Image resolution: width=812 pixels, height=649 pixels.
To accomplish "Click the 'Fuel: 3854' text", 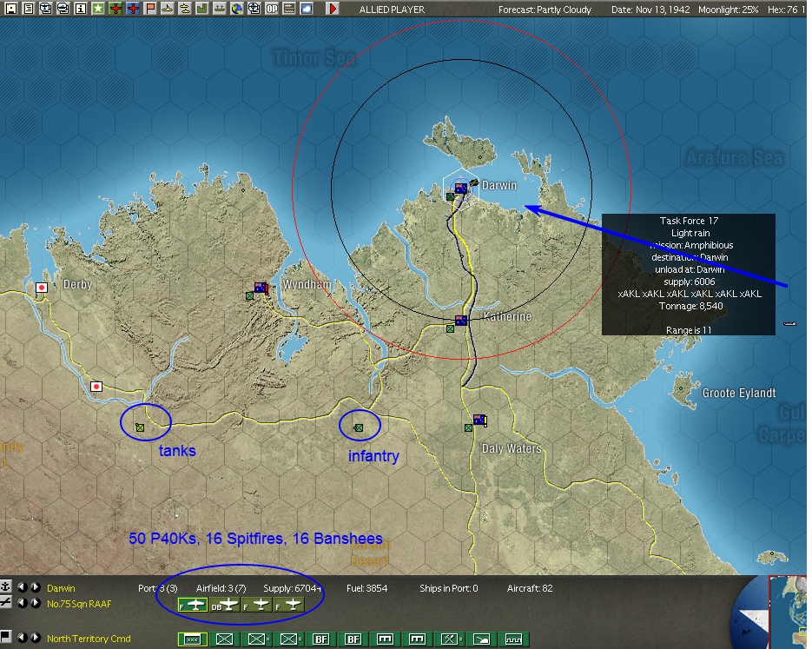I will 366,588.
